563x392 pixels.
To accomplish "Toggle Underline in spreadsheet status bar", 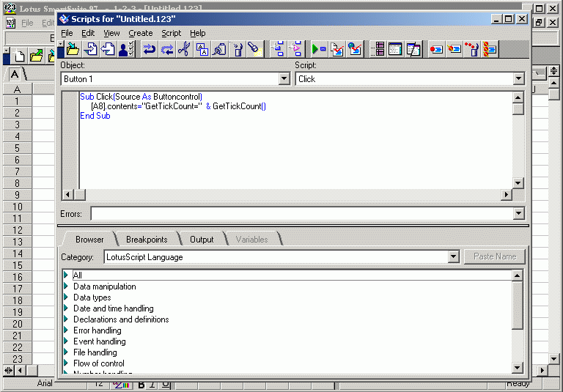I will coord(166,385).
